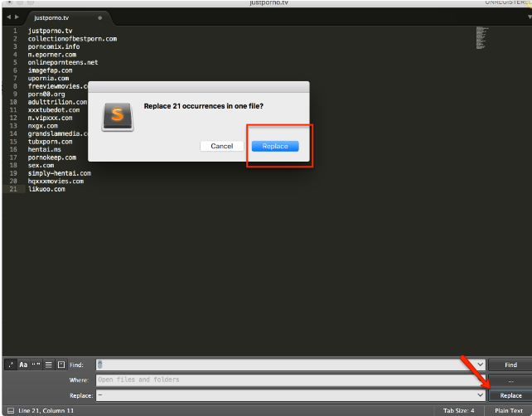
Task: Click line collectionofbestporn.com
Action: 72,39
